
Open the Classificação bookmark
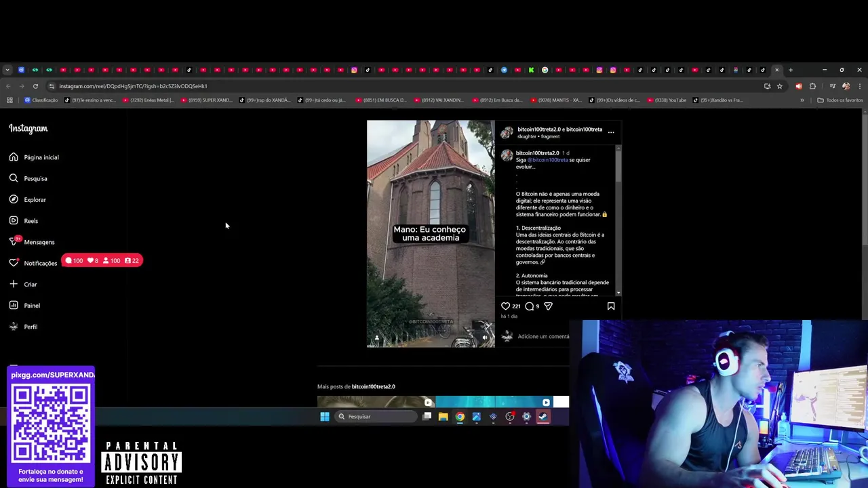41,100
